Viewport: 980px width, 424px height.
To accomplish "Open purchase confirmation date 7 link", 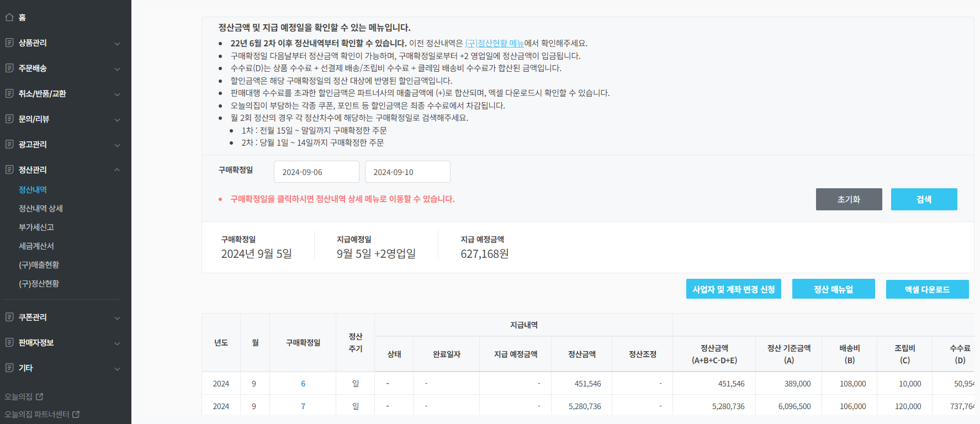I will pos(303,406).
